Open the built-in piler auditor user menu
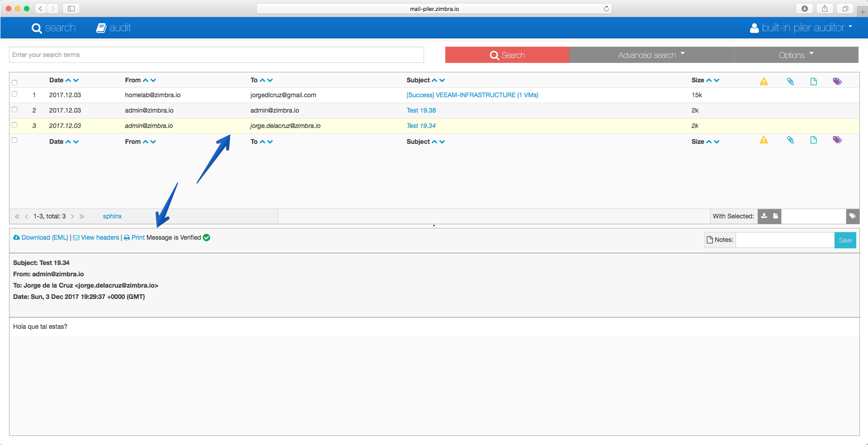The image size is (868, 445). 801,28
